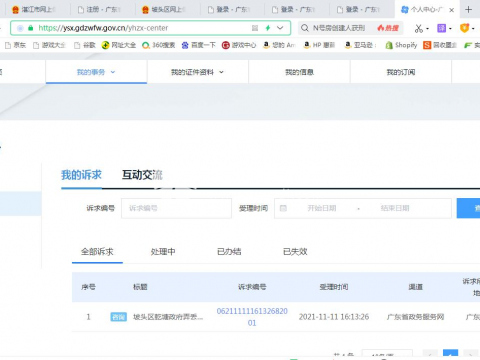Click the blue 咨询 tag in row 1

coord(118,317)
